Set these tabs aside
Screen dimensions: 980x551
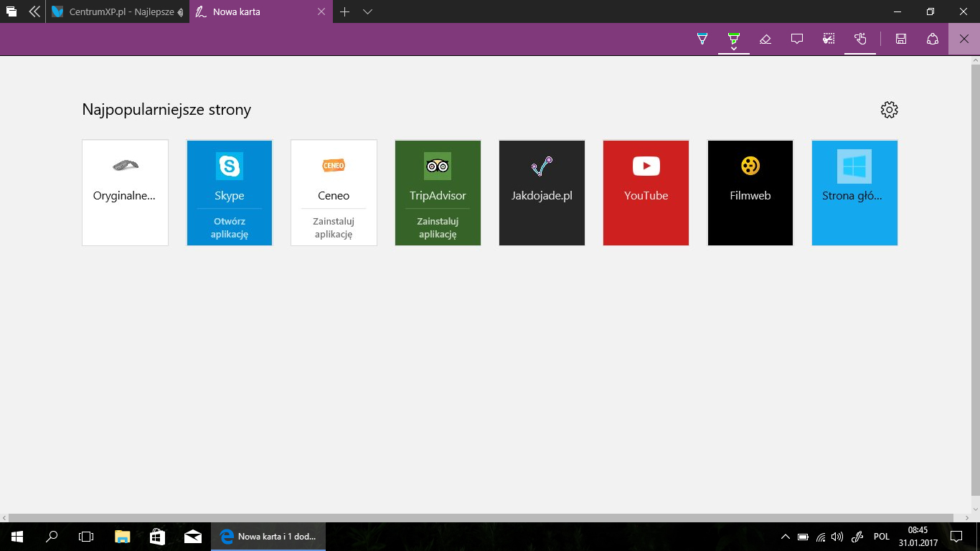click(x=34, y=12)
